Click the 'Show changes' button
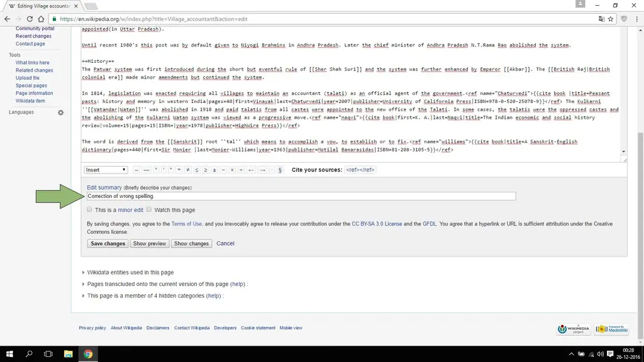 pyautogui.click(x=191, y=243)
